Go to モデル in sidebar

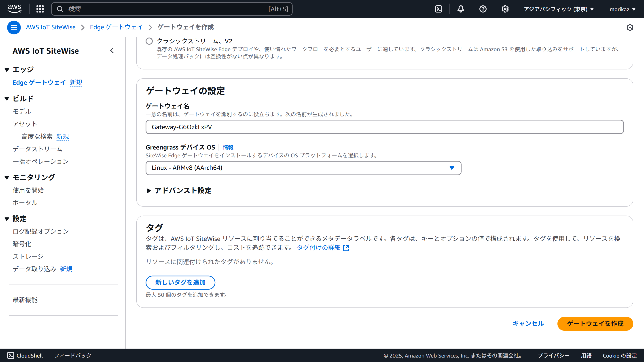pos(22,112)
